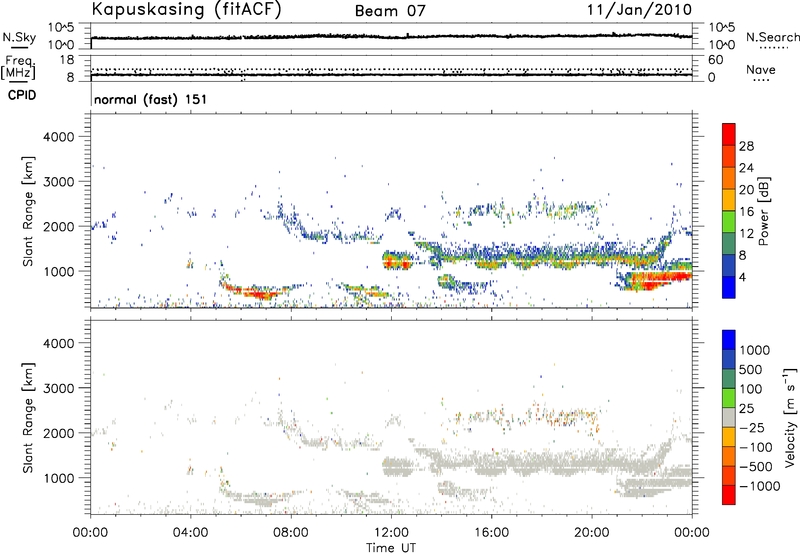
Task: Click Slant Range [km] label of power panel
Action: [x=28, y=211]
